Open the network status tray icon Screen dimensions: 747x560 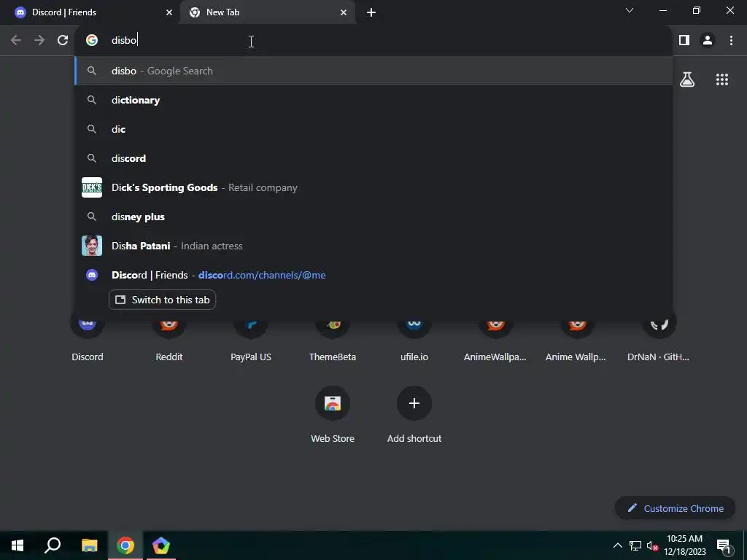635,545
